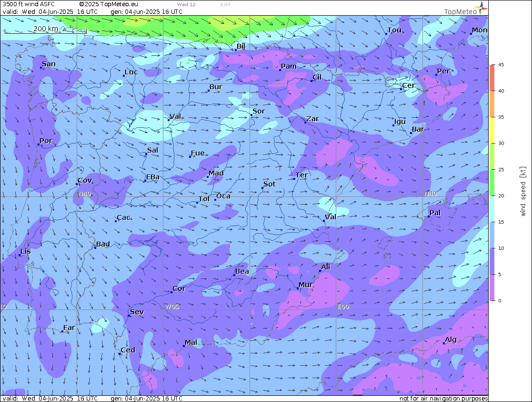
Task: Click the 'Sev' city label
Action: pyautogui.click(x=137, y=311)
